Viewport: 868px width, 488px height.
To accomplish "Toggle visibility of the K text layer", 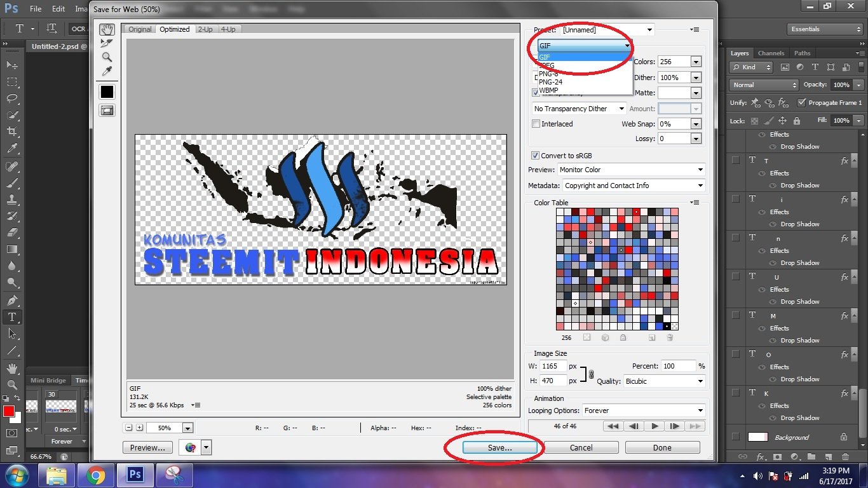I will tap(736, 393).
